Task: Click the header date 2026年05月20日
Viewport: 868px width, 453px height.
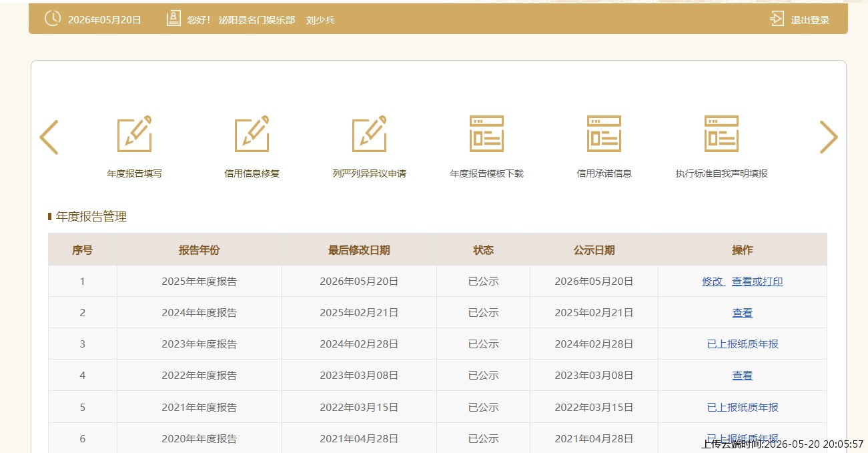Action: 105,20
